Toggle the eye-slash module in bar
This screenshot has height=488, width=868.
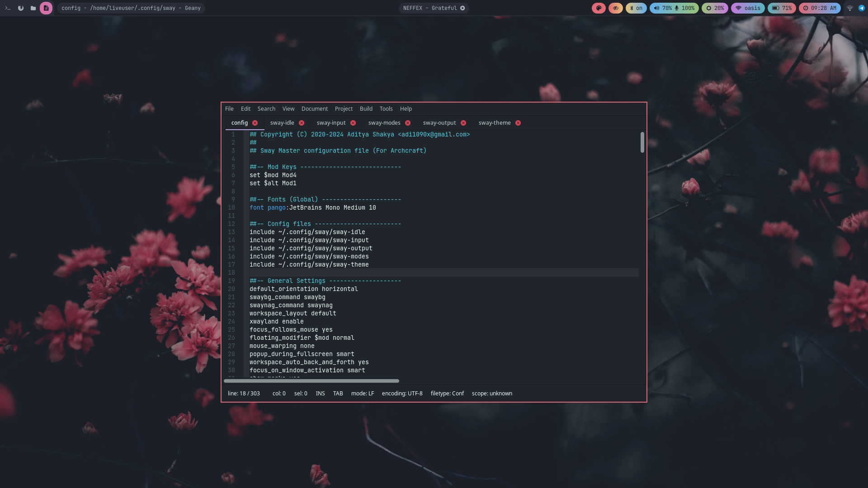click(615, 8)
